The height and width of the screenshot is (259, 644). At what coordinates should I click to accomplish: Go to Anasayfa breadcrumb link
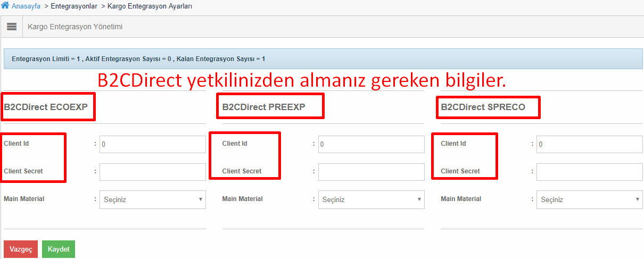26,6
